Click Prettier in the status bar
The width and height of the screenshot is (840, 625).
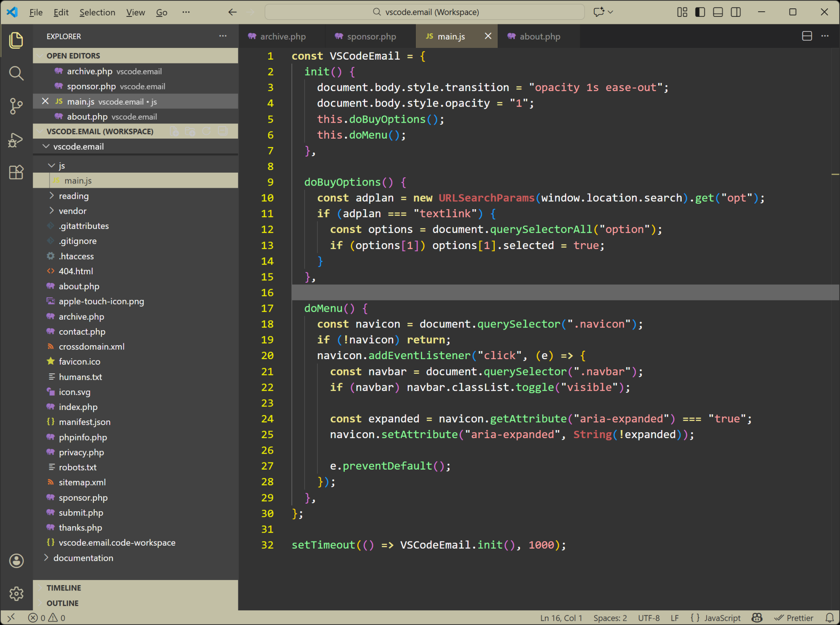point(795,618)
